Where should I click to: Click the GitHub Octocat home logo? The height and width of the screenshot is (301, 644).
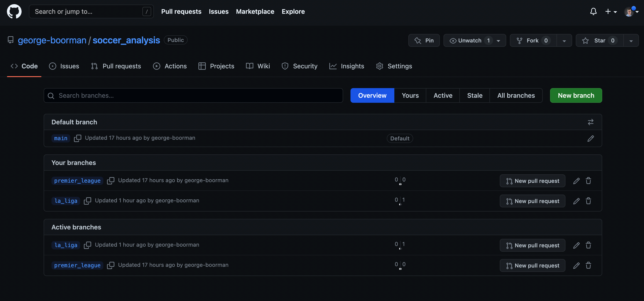tap(14, 11)
